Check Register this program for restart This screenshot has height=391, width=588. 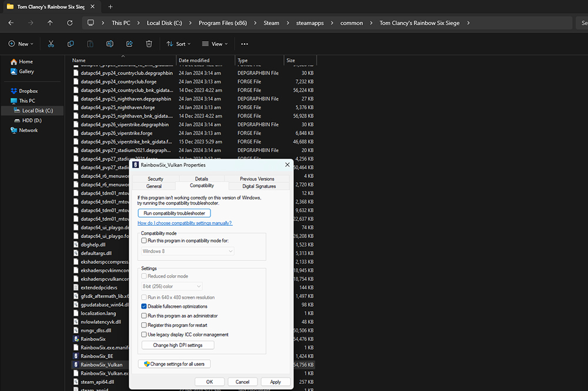pos(144,325)
